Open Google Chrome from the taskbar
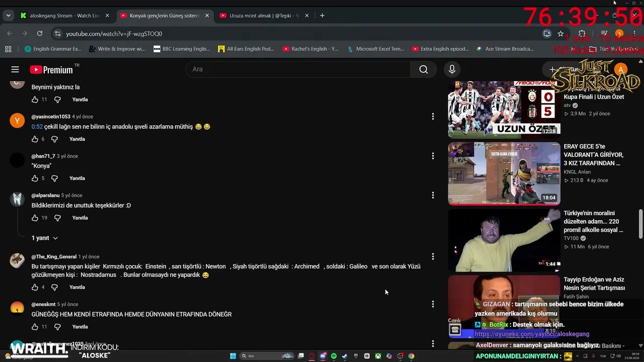The height and width of the screenshot is (362, 644). 411,356
